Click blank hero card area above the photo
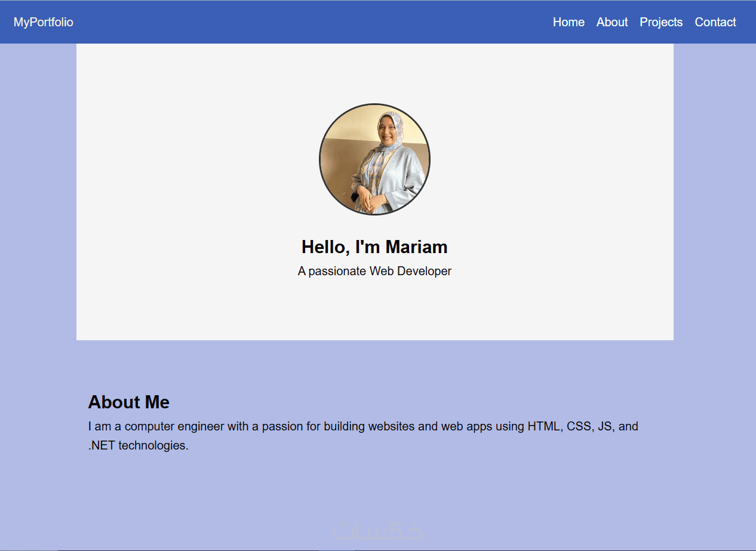The image size is (756, 551). tap(374, 72)
